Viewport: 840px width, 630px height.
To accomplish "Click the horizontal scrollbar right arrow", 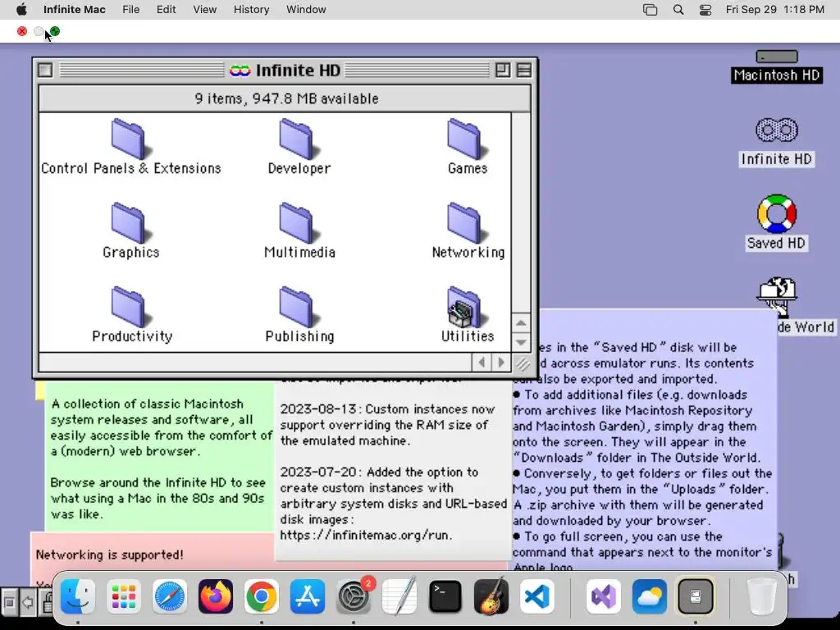I will coord(501,362).
